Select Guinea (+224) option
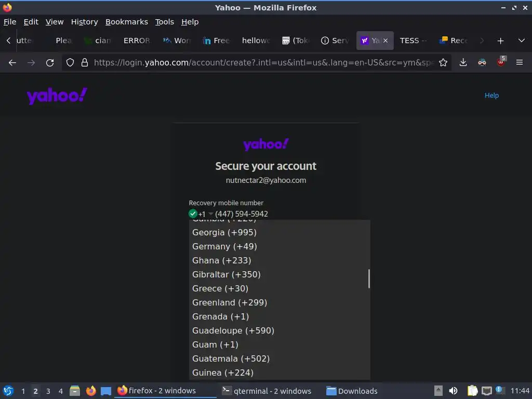Screen dimensions: 532x399 tap(280, 373)
